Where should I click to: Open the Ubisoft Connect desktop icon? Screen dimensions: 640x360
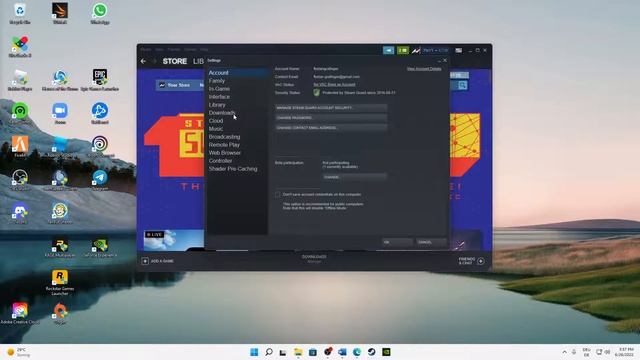tap(100, 147)
